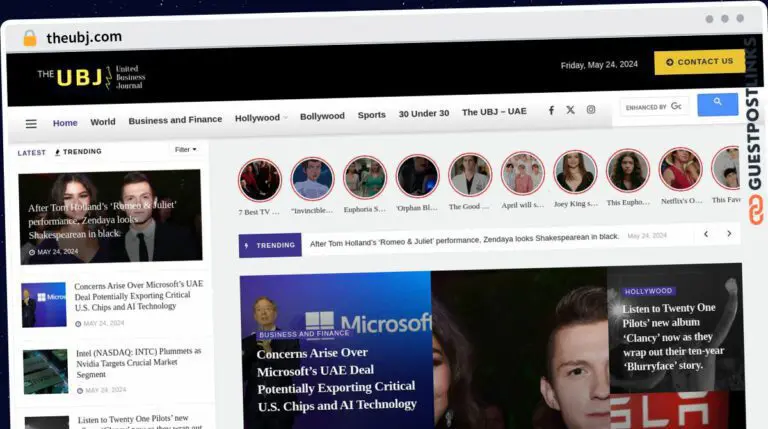
Task: Expand the Filter dropdown
Action: (x=186, y=150)
